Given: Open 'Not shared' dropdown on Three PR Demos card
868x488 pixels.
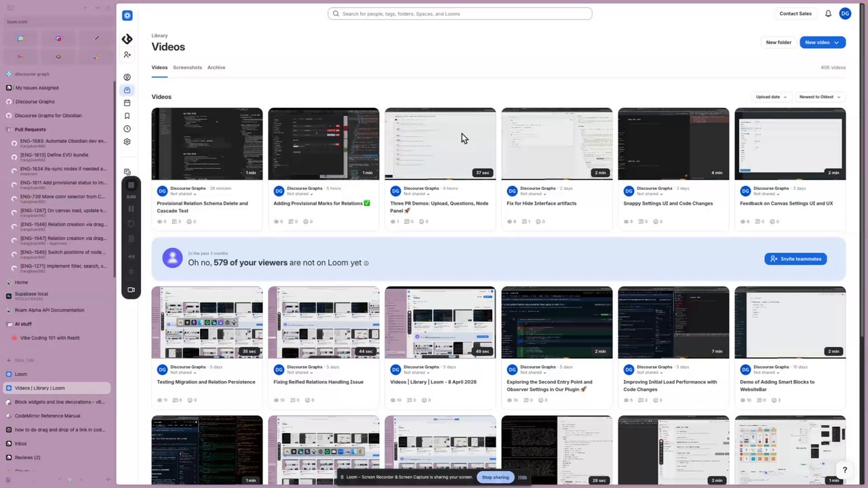Looking at the screenshot, I should (x=416, y=194).
